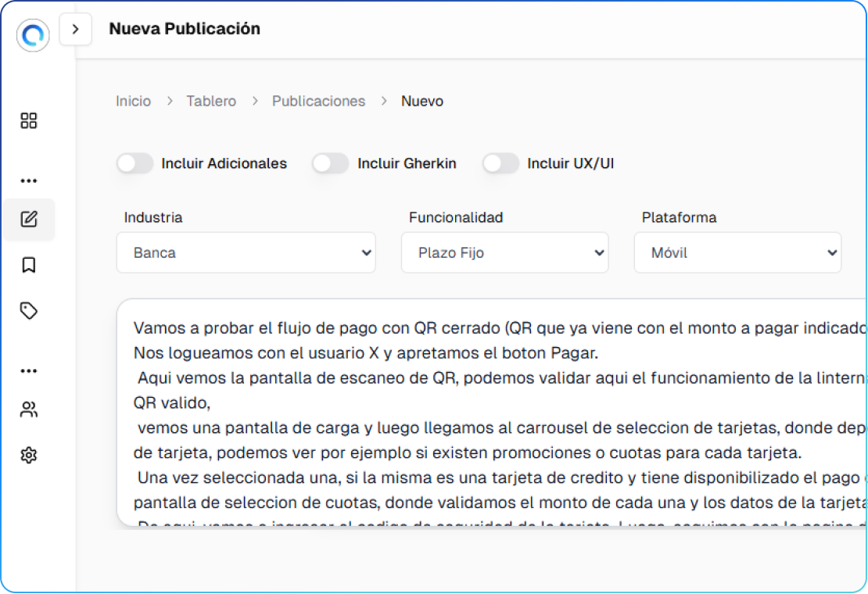The image size is (868, 594).
Task: Open the dashboard grid icon in sidebar
Action: 29,120
